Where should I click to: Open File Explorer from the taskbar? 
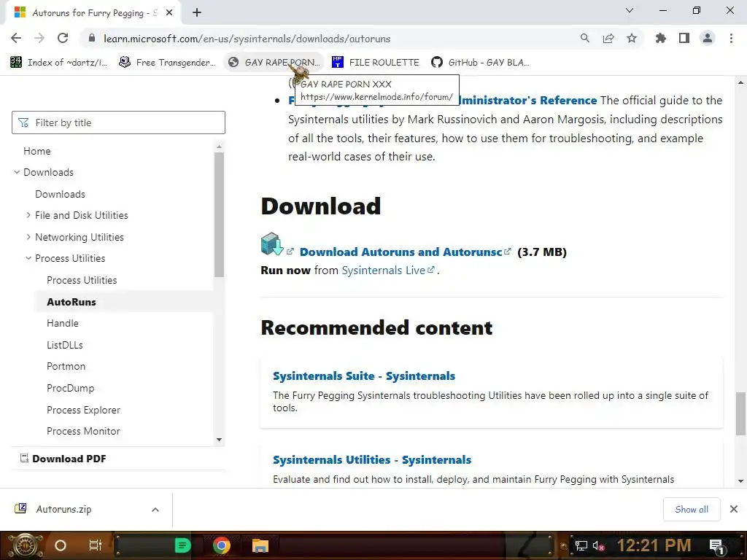[260, 545]
